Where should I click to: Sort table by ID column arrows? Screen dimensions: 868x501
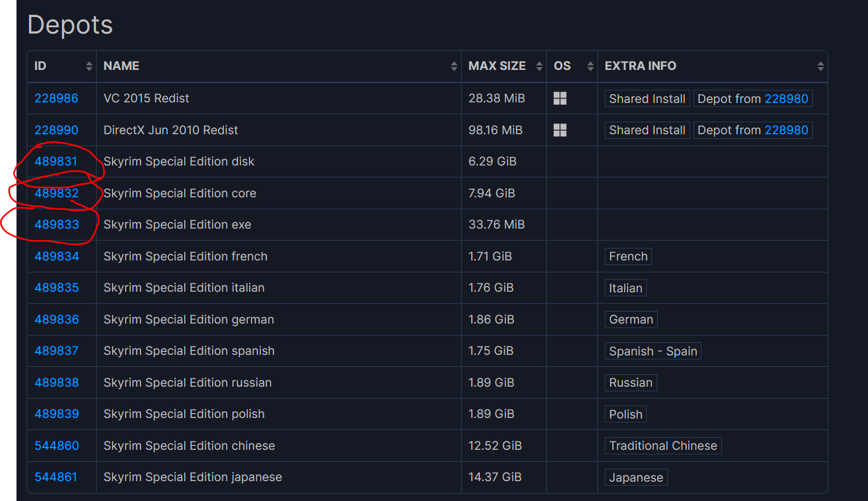pyautogui.click(x=89, y=66)
